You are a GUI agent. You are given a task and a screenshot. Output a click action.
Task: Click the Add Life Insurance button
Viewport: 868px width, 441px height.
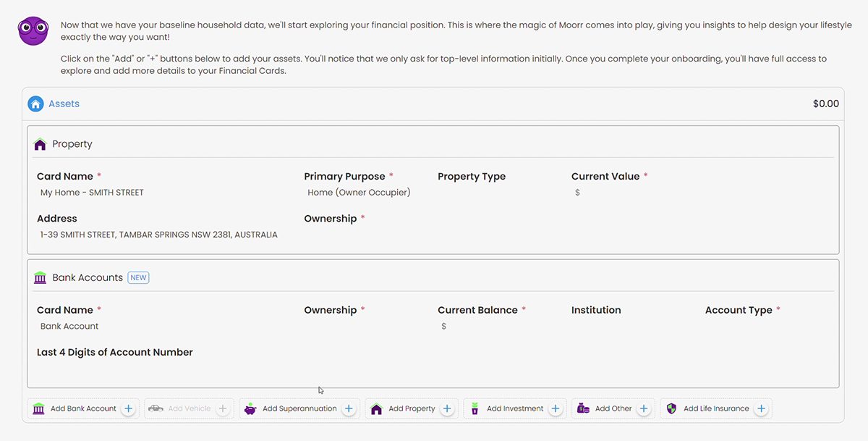pos(716,408)
